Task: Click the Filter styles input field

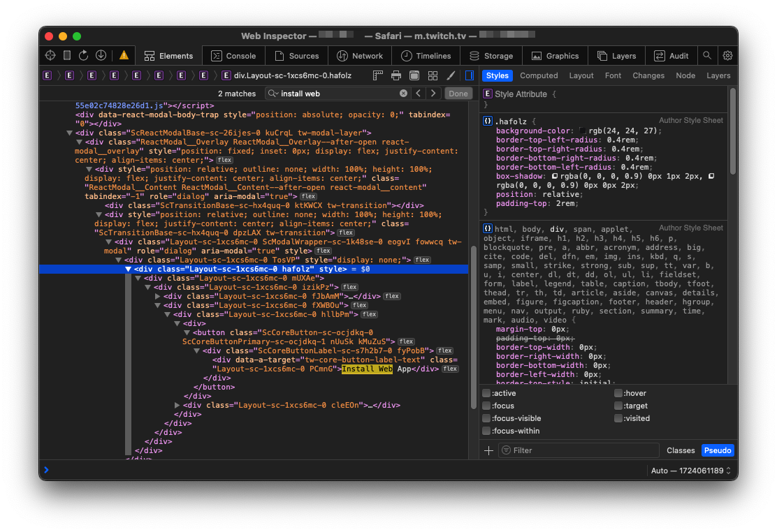Action: click(579, 450)
